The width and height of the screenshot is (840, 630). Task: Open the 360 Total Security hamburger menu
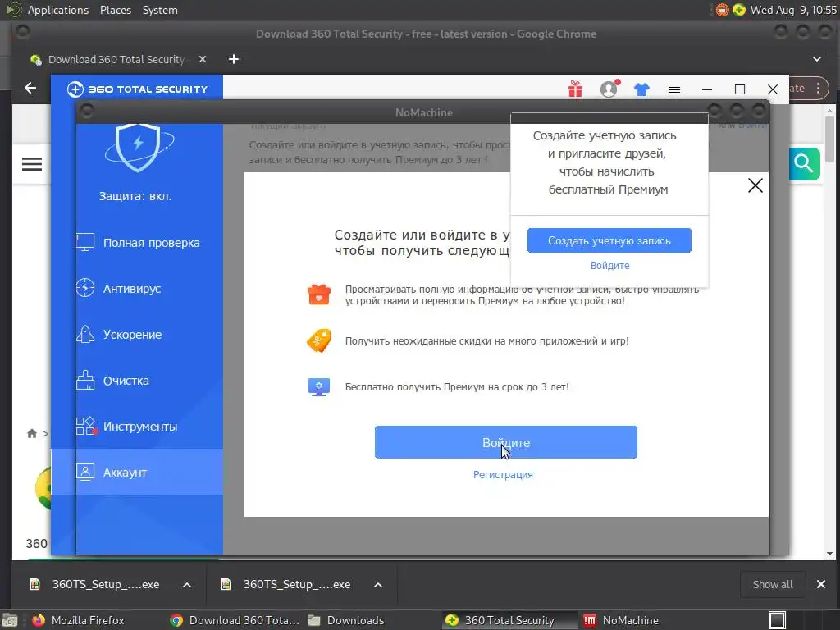point(674,89)
